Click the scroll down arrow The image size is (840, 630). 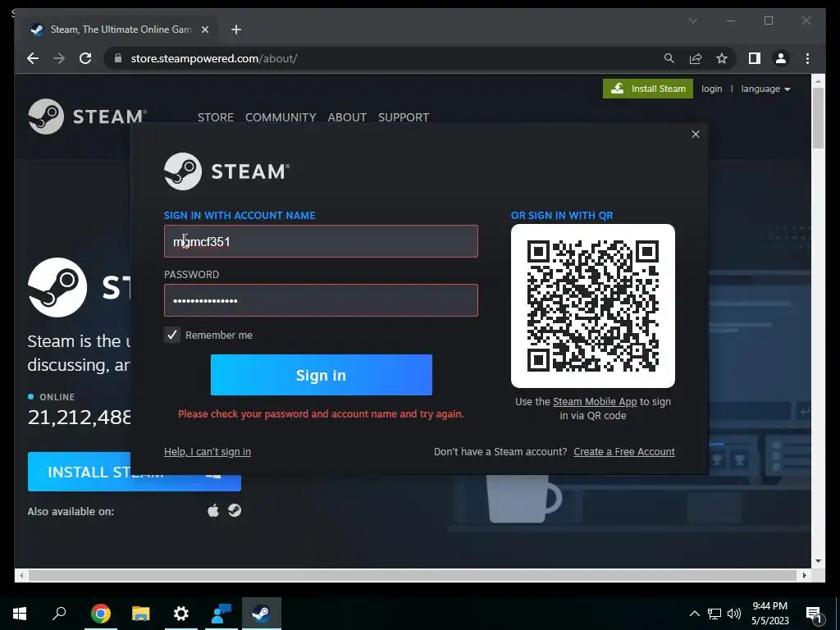[818, 561]
